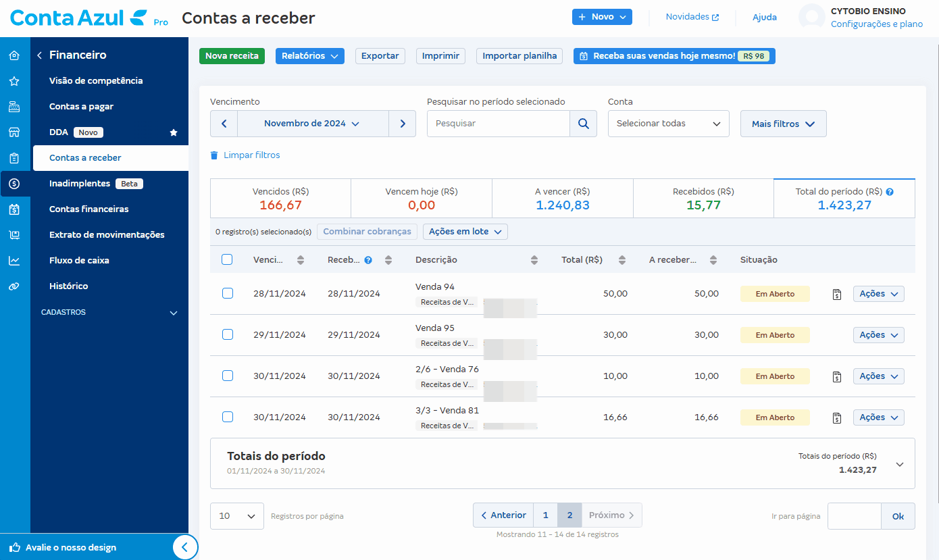Image resolution: width=939 pixels, height=560 pixels.
Task: Select the star favorites icon in sidebar
Action: 15,80
